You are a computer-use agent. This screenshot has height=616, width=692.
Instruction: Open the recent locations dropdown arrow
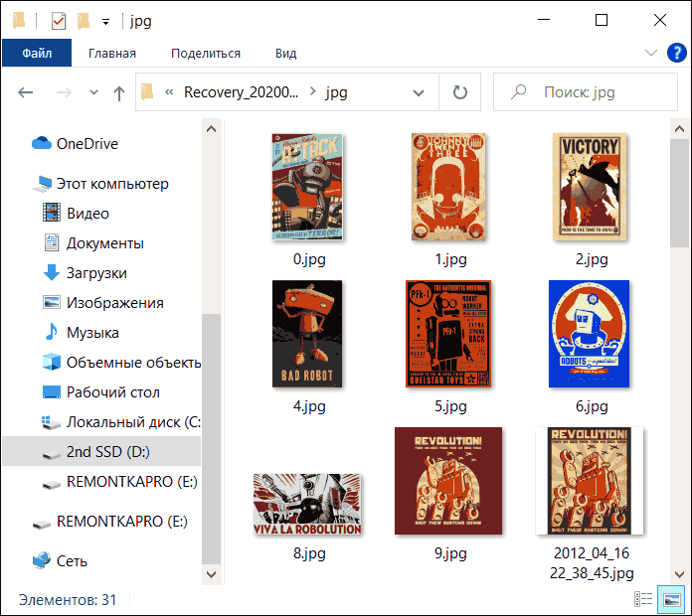click(x=93, y=92)
